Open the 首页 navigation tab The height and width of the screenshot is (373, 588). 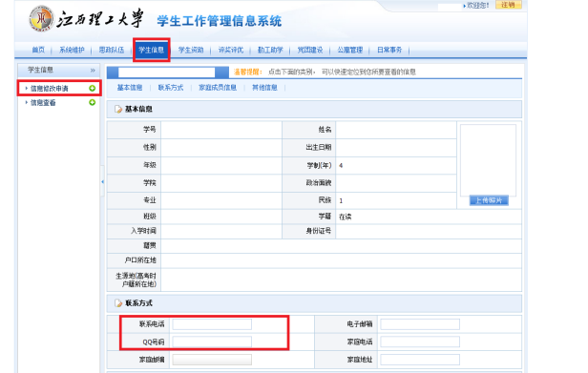click(38, 50)
